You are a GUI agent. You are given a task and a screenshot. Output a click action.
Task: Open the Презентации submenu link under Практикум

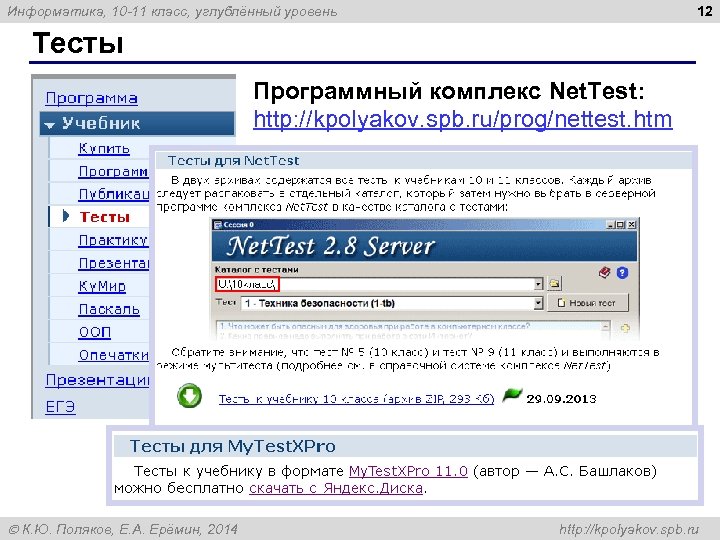pos(114,263)
